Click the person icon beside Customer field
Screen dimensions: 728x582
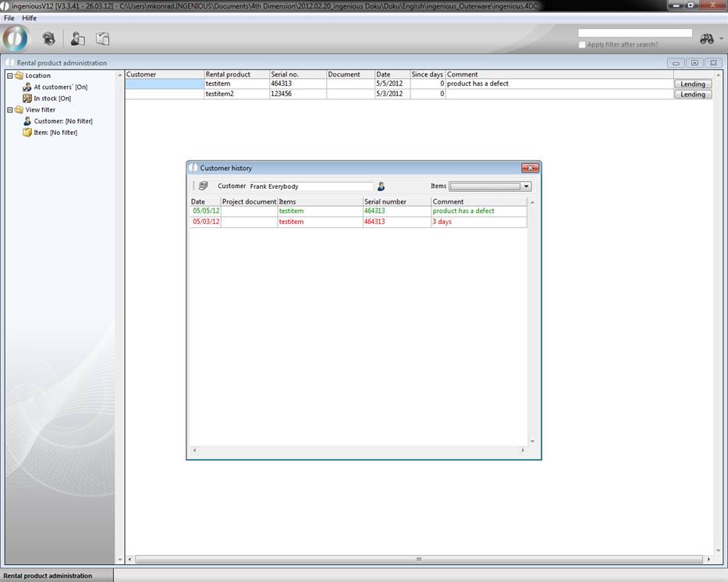pos(382,186)
